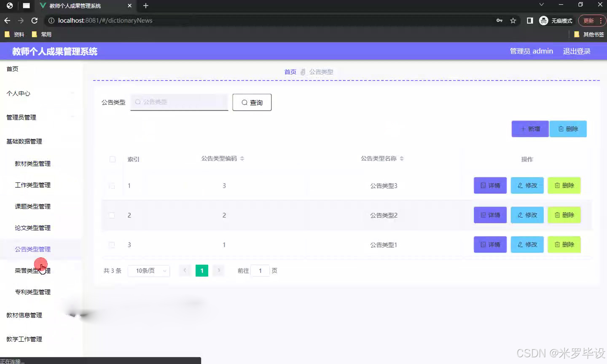Screen dimensions: 607x364
Task: Reload the page with refresh icon
Action: click(x=35, y=21)
